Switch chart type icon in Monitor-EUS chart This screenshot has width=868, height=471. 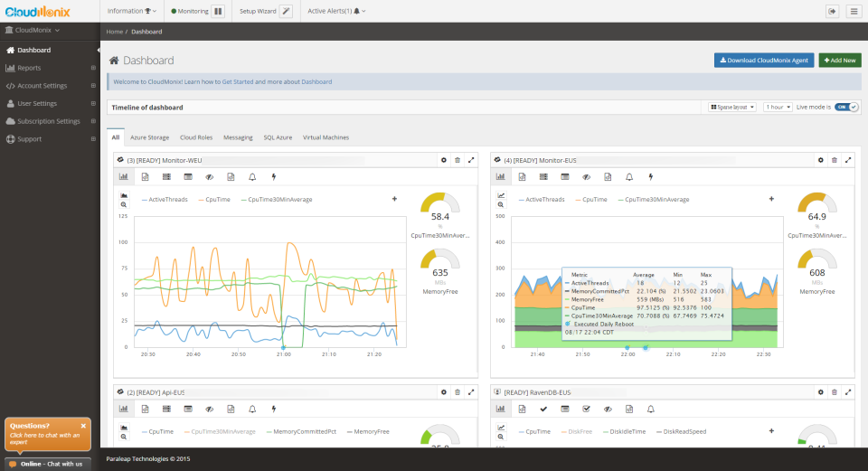tap(500, 194)
